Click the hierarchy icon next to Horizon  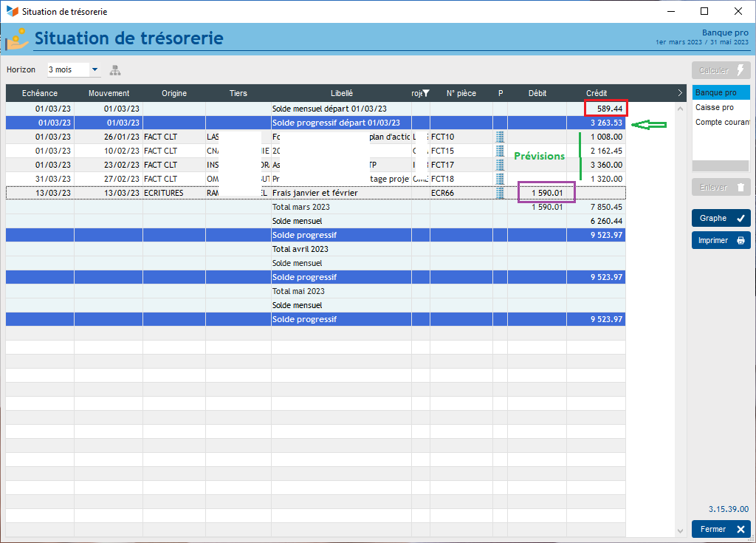(x=115, y=70)
